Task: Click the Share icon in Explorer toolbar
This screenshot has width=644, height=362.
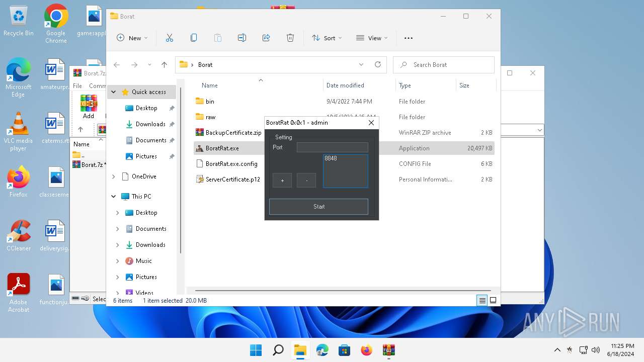Action: point(266,38)
